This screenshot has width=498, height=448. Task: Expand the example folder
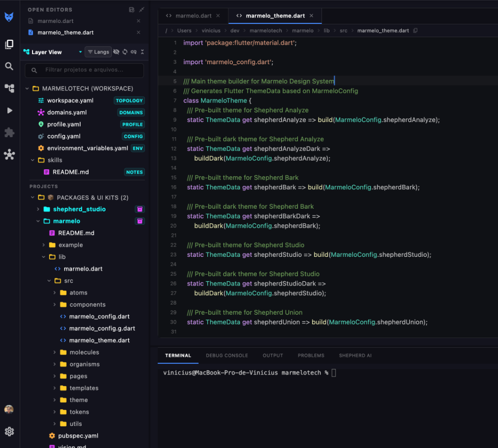pyautogui.click(x=43, y=245)
